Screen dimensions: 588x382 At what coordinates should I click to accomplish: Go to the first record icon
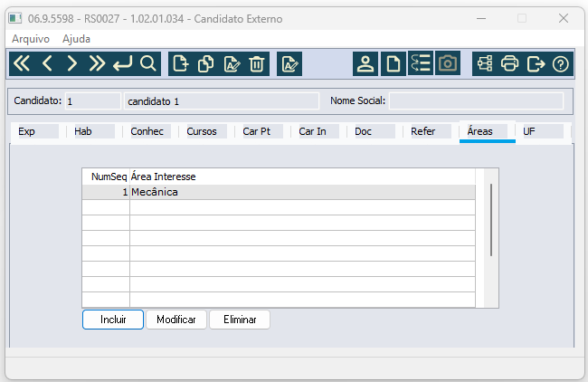pyautogui.click(x=22, y=63)
